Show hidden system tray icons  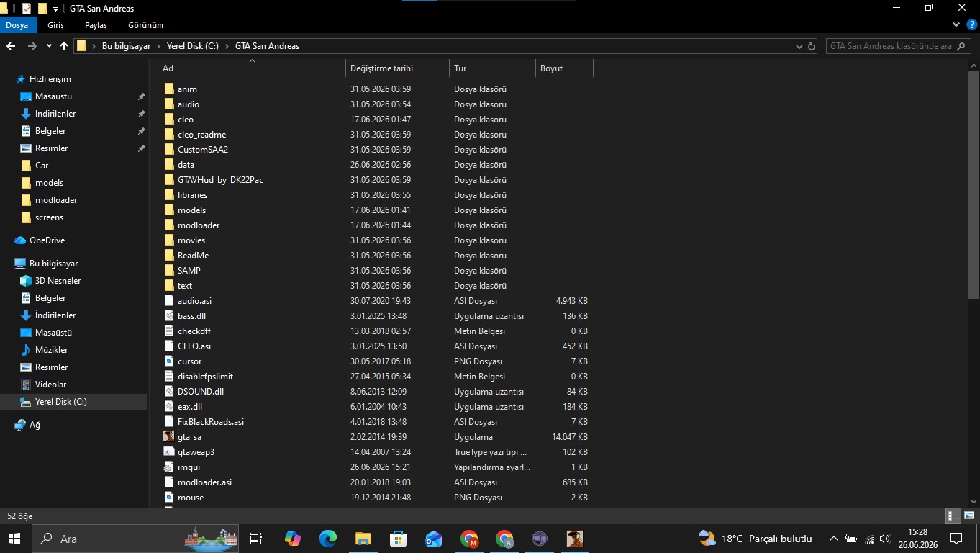[x=834, y=539]
